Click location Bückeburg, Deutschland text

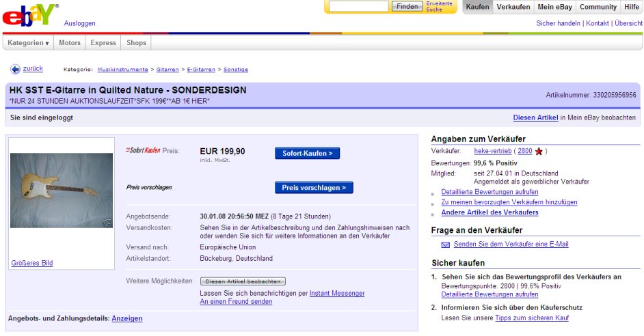[x=236, y=258]
